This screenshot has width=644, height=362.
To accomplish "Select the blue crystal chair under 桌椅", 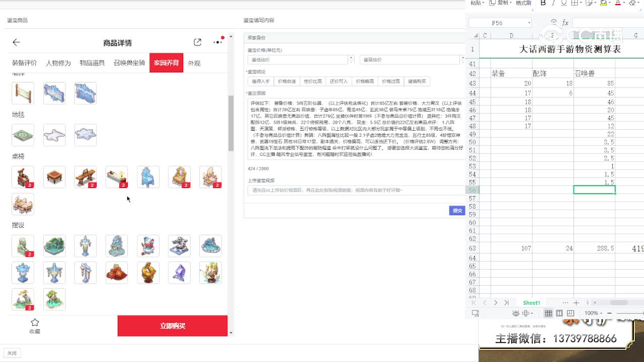I will 148,177.
